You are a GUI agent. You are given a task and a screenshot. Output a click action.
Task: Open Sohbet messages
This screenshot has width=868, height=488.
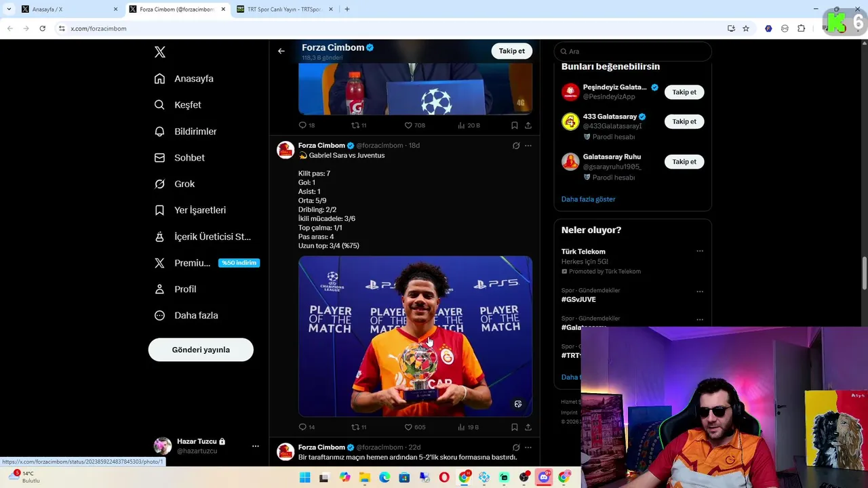pos(179,158)
